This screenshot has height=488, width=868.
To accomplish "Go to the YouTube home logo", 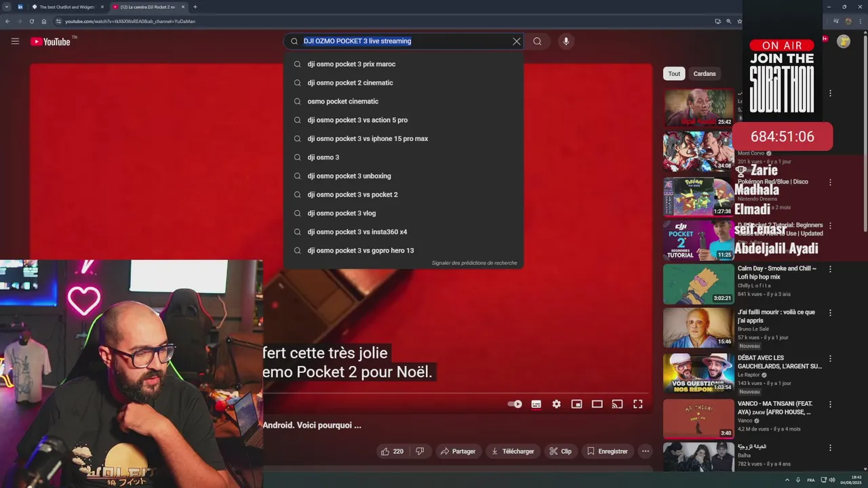I will click(x=50, y=41).
